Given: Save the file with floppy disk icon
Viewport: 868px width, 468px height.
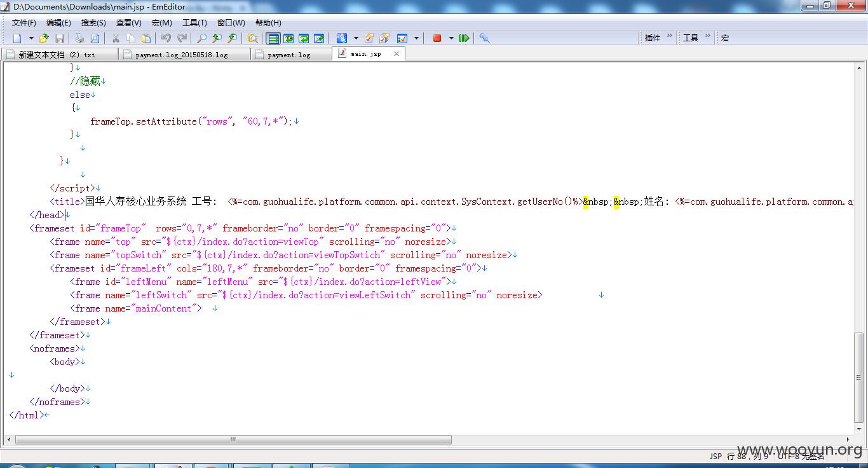Looking at the screenshot, I should (59, 38).
